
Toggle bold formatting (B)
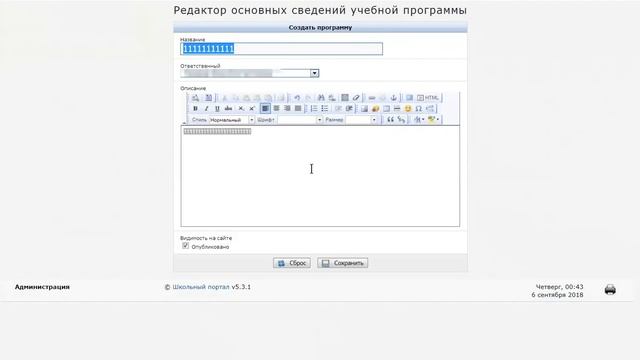click(x=195, y=109)
